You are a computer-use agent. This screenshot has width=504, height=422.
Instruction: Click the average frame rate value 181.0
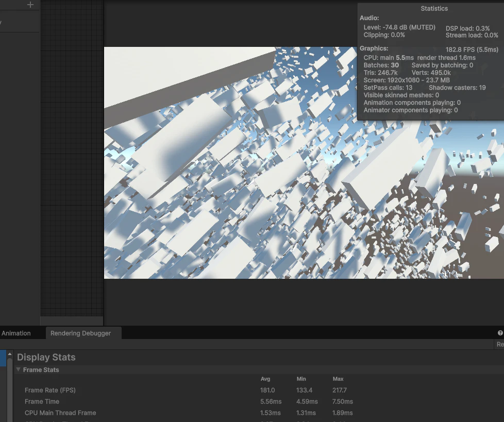[x=268, y=390]
